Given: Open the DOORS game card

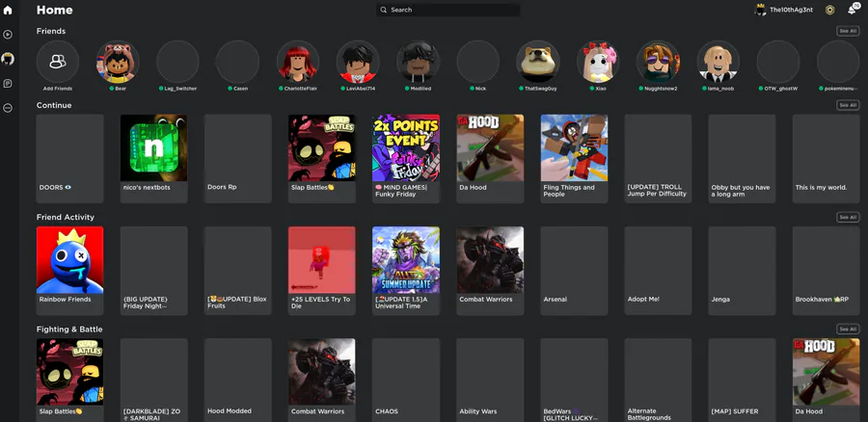Looking at the screenshot, I should tap(69, 159).
